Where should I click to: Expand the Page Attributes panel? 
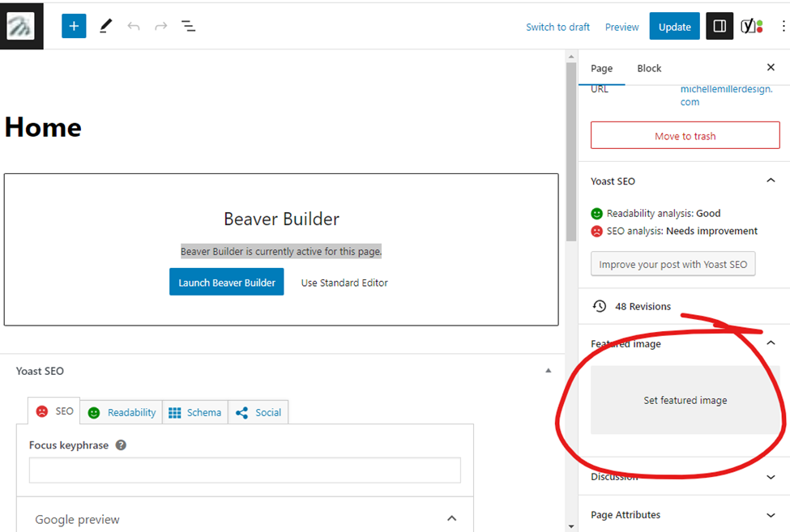tap(771, 515)
